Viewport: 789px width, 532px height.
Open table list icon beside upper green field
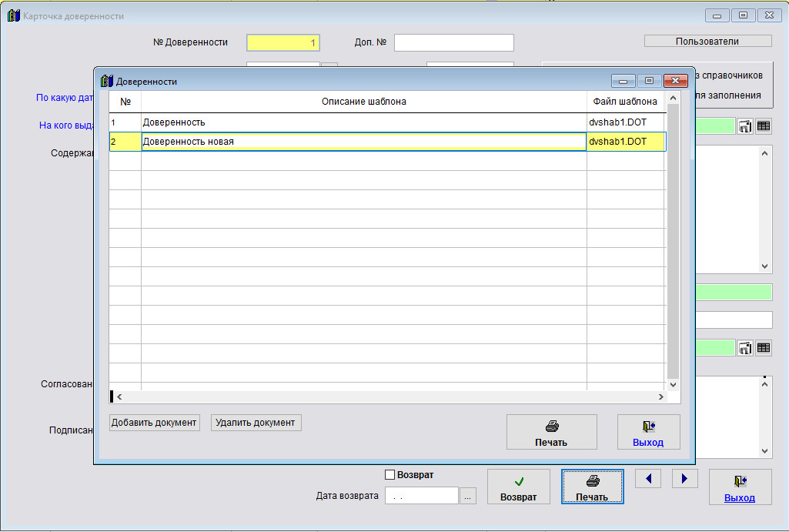764,127
